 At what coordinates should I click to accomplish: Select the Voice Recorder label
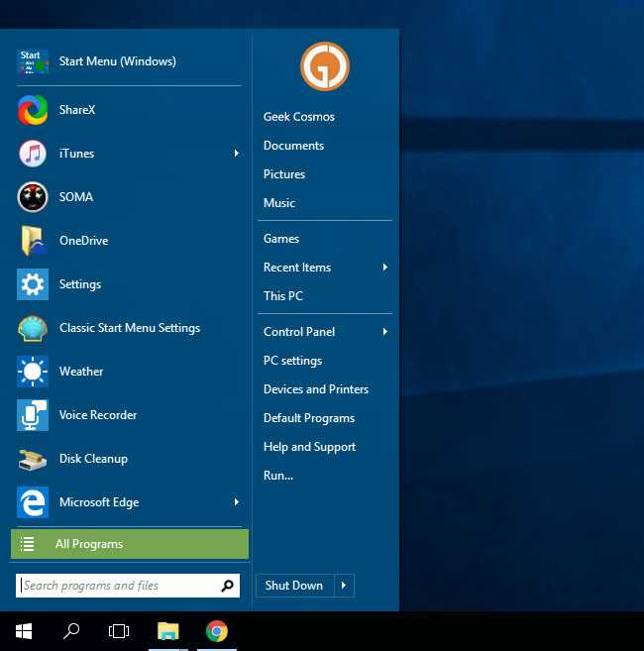pyautogui.click(x=98, y=415)
